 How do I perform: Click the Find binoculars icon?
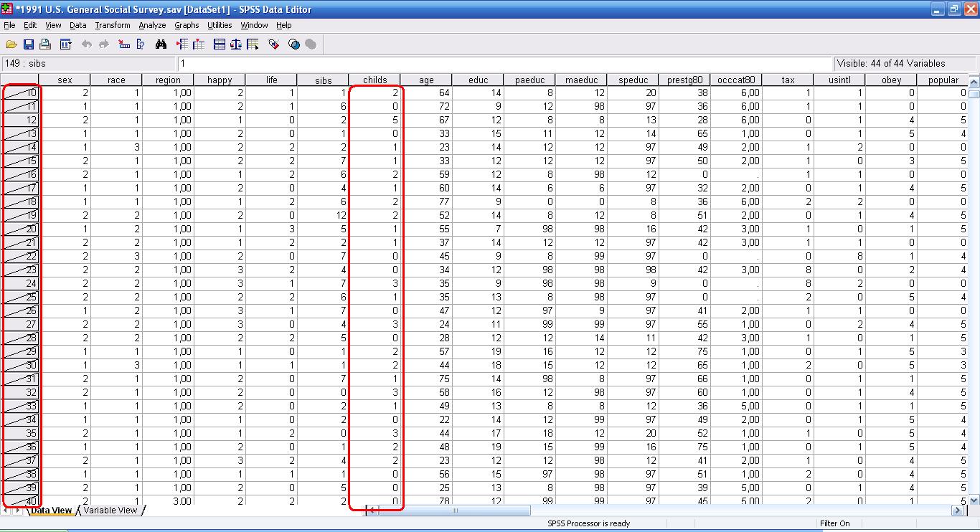pos(161,44)
